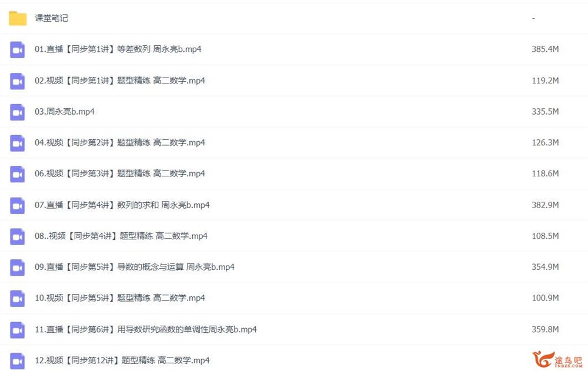Open file name 03.周永亮b.mp4
The height and width of the screenshot is (371, 588).
(65, 112)
